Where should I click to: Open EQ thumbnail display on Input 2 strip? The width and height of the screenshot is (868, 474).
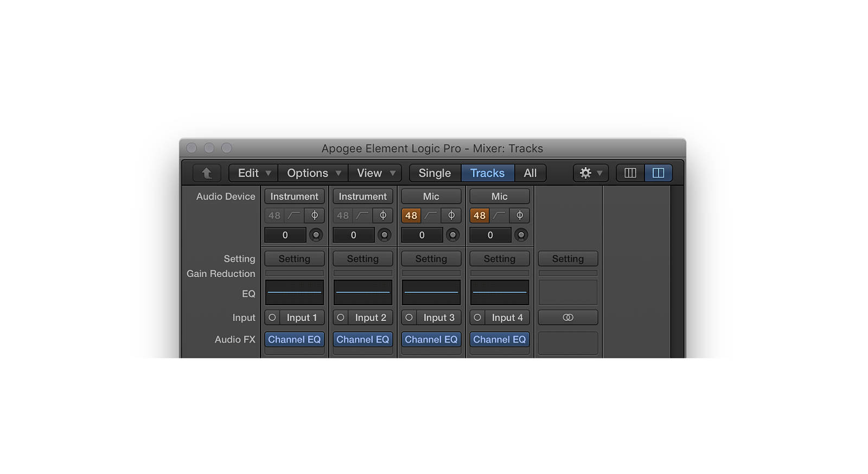click(363, 292)
